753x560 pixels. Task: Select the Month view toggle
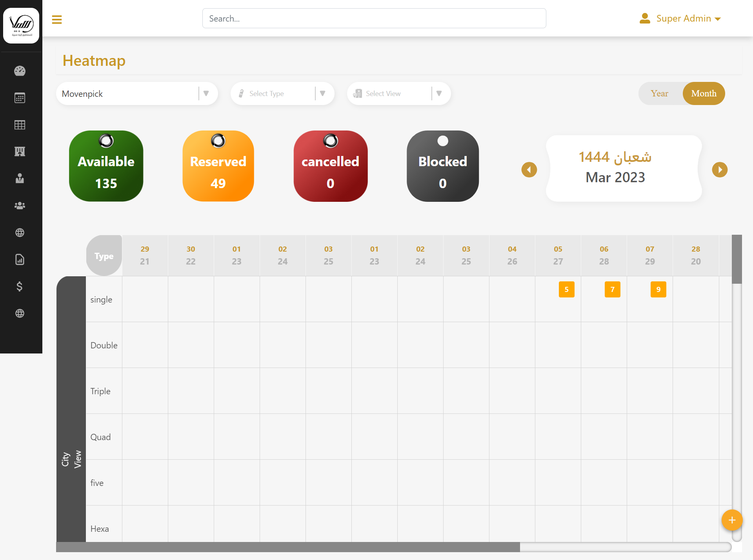[704, 94]
